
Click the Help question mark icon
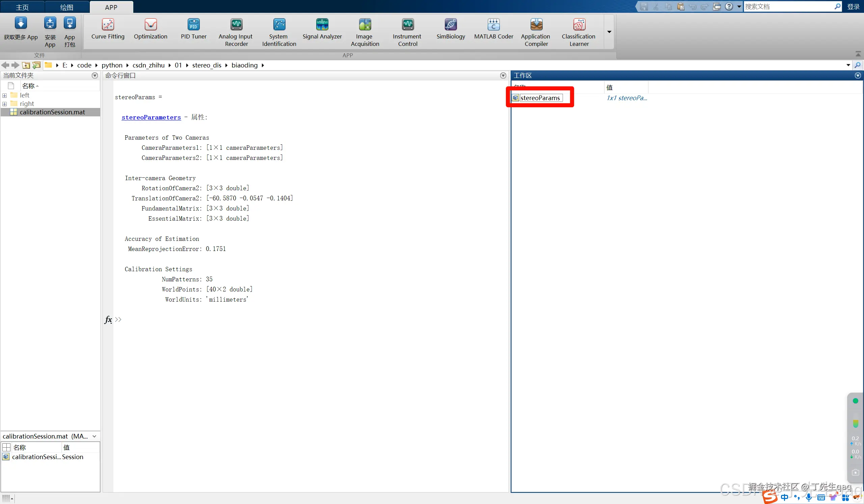[729, 6]
